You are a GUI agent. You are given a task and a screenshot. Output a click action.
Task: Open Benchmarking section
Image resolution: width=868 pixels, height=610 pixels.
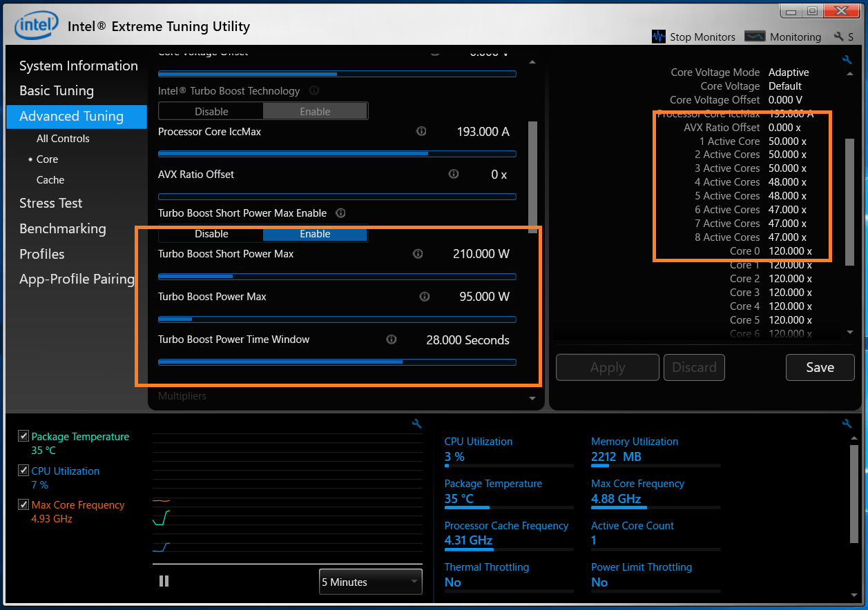coord(63,228)
